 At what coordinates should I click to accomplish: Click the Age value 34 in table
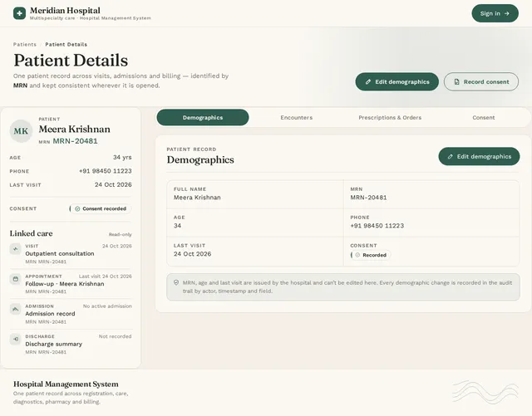click(x=177, y=226)
